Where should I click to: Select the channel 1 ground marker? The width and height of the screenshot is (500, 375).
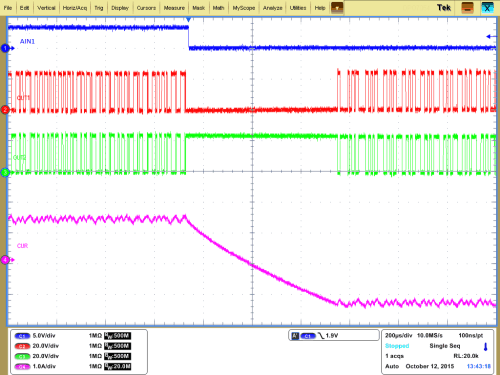5,48
